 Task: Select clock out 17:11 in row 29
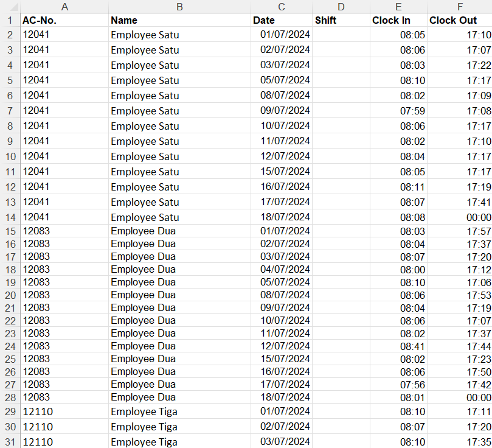pyautogui.click(x=460, y=411)
